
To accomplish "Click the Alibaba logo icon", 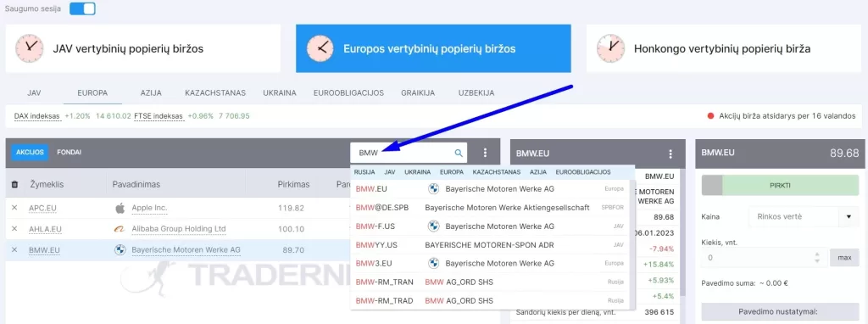I will tap(120, 229).
